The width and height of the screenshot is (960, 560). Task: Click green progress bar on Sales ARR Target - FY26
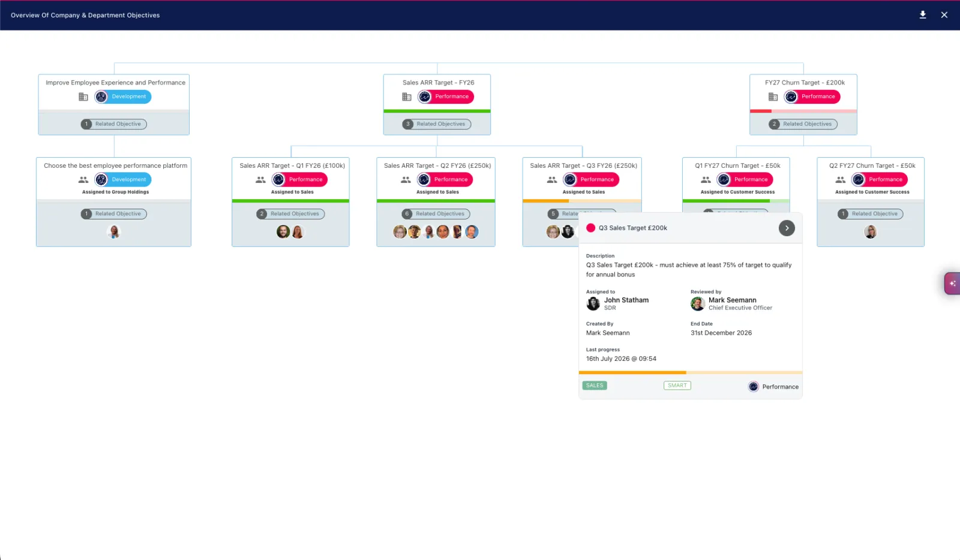coord(437,111)
